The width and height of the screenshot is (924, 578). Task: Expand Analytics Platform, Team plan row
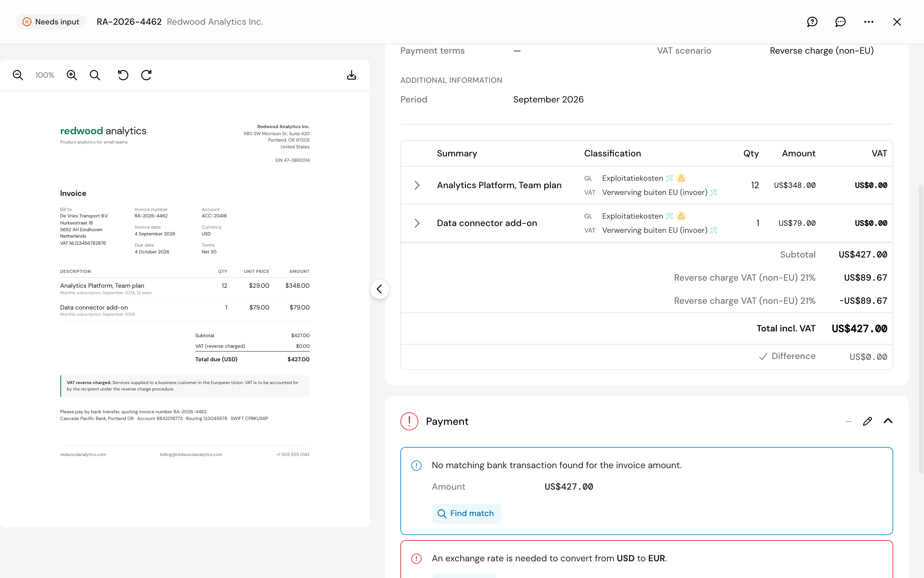click(417, 185)
